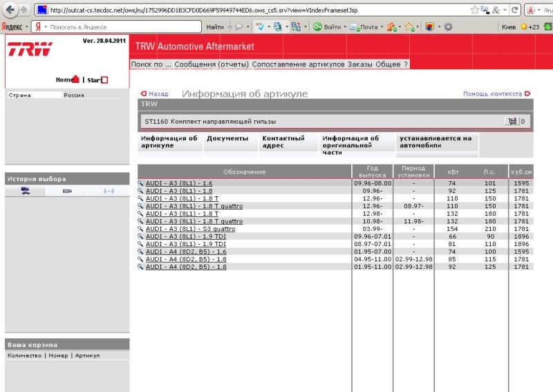The height and width of the screenshot is (392, 553).
Task: Click the TRW logo
Action: click(30, 49)
